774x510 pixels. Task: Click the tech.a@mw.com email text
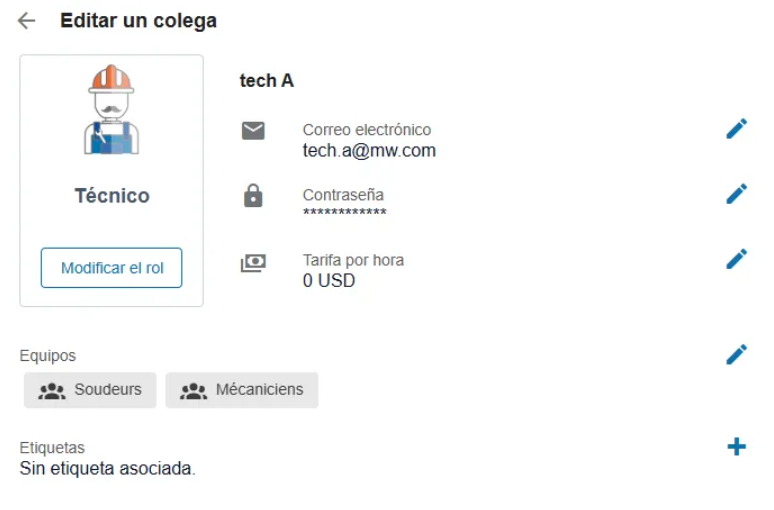click(369, 152)
